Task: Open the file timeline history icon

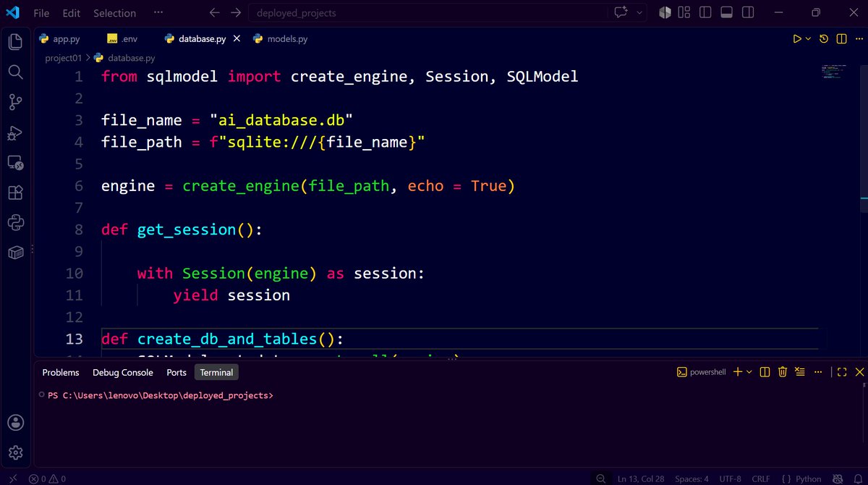Action: [824, 39]
